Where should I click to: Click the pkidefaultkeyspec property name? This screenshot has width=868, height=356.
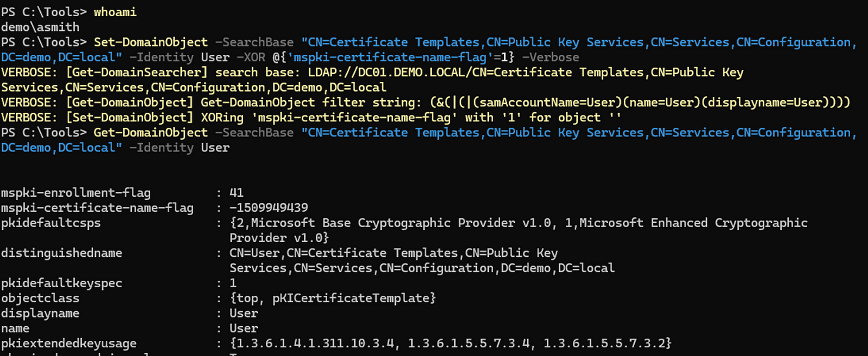62,283
